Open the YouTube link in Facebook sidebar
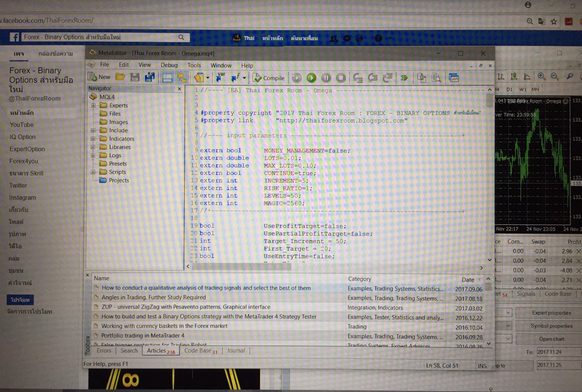The image size is (582, 392). click(x=22, y=125)
